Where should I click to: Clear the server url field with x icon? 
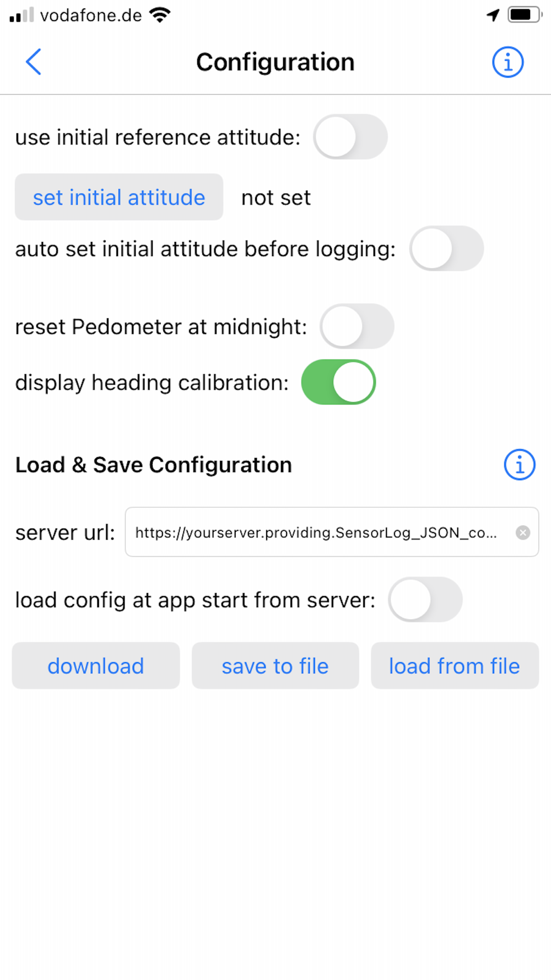523,532
